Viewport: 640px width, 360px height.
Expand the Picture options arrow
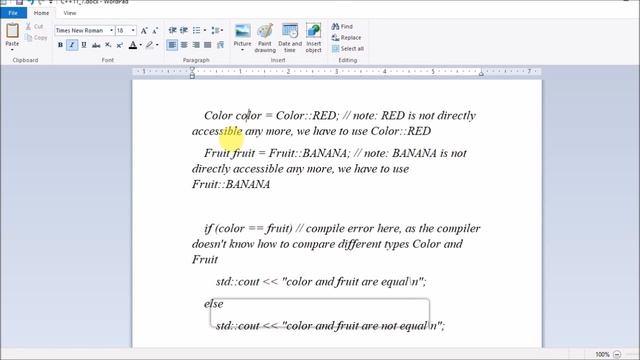242,50
